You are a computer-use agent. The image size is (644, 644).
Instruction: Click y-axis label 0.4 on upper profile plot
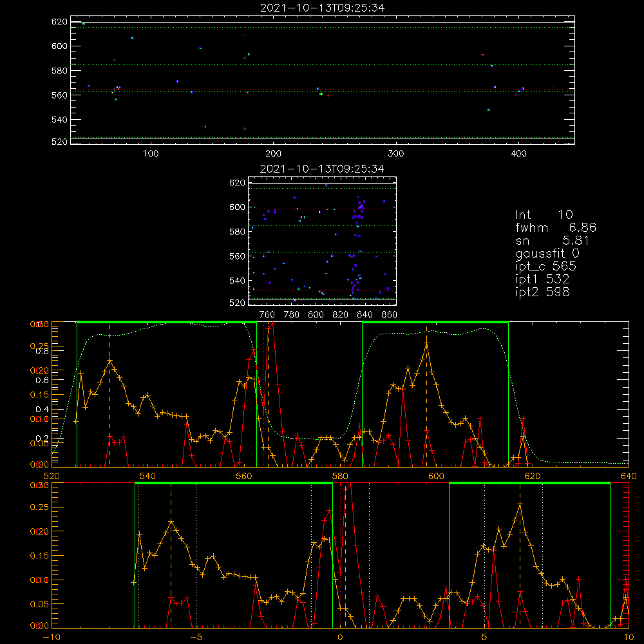43,410
